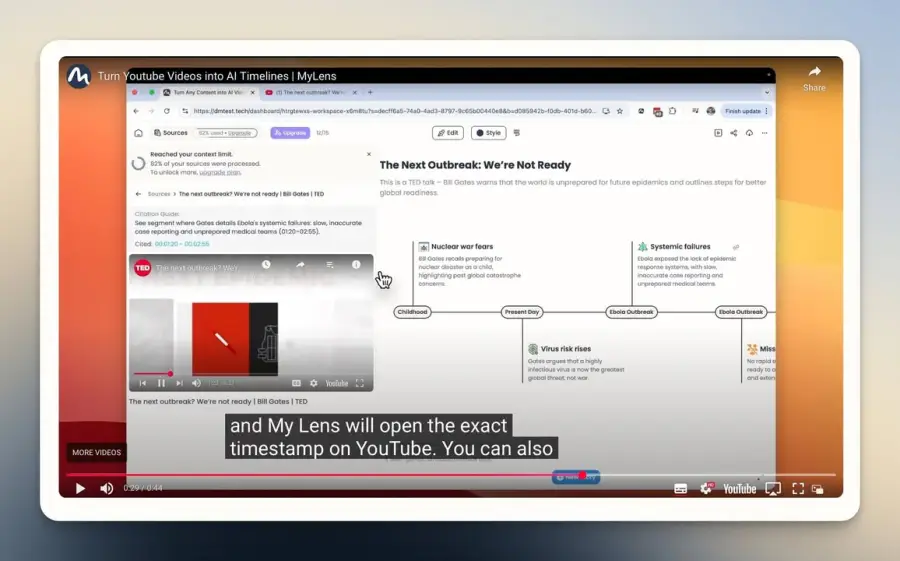Close the 'The next outbreak' YouTube tab

click(x=355, y=92)
